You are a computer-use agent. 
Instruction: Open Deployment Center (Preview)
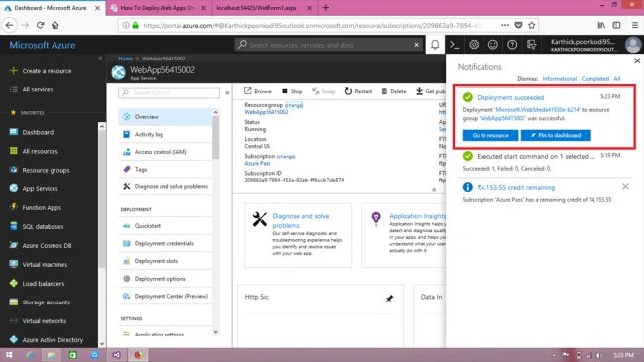[165, 296]
